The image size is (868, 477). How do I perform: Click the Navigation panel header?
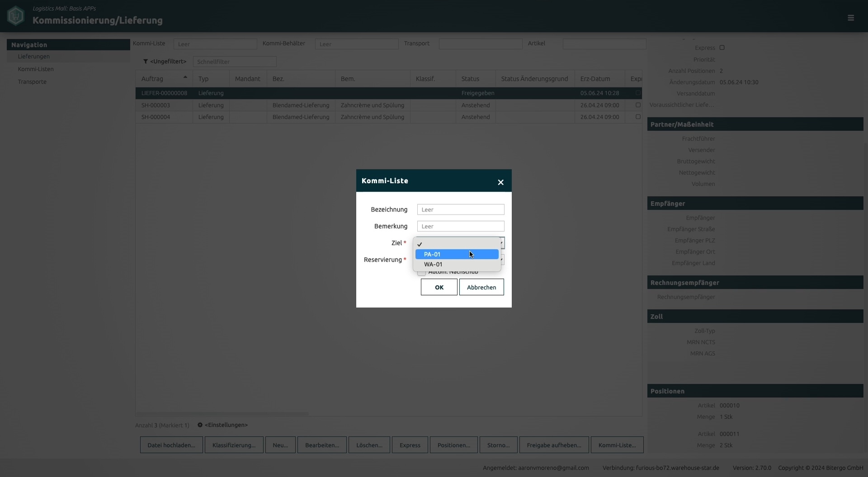click(68, 44)
